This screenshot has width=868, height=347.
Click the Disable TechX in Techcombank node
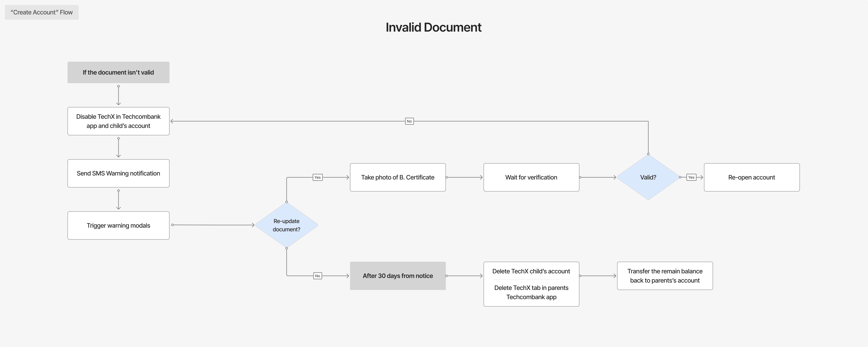click(x=118, y=121)
